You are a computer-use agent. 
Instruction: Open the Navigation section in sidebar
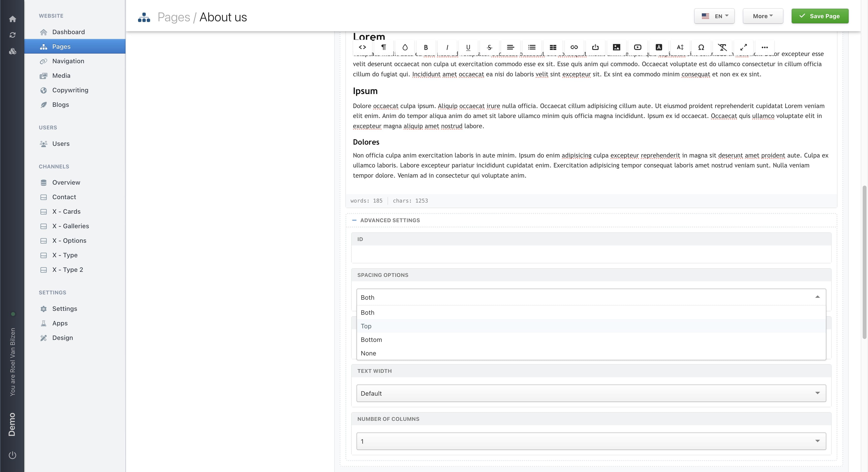(68, 61)
